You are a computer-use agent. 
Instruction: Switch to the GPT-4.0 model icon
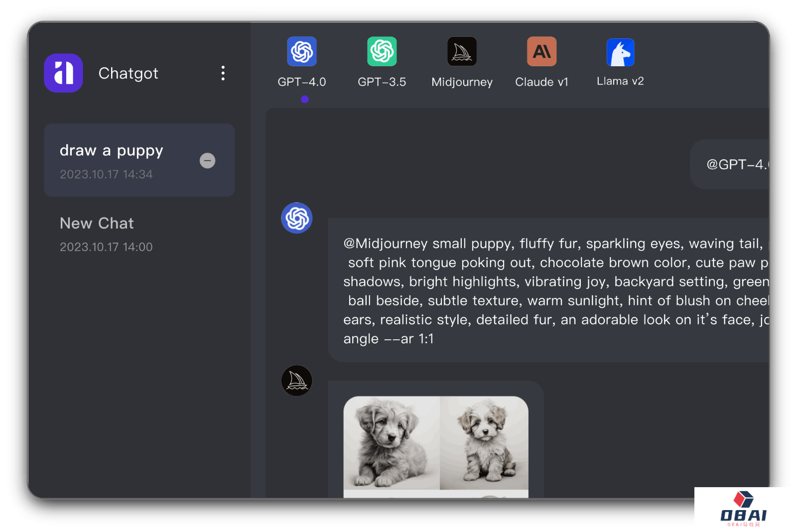[302, 51]
